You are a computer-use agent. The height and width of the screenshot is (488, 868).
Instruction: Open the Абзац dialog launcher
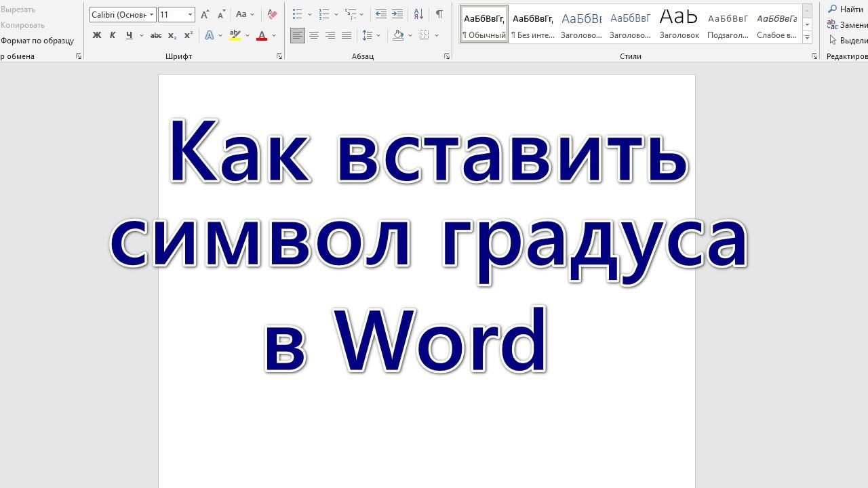447,56
